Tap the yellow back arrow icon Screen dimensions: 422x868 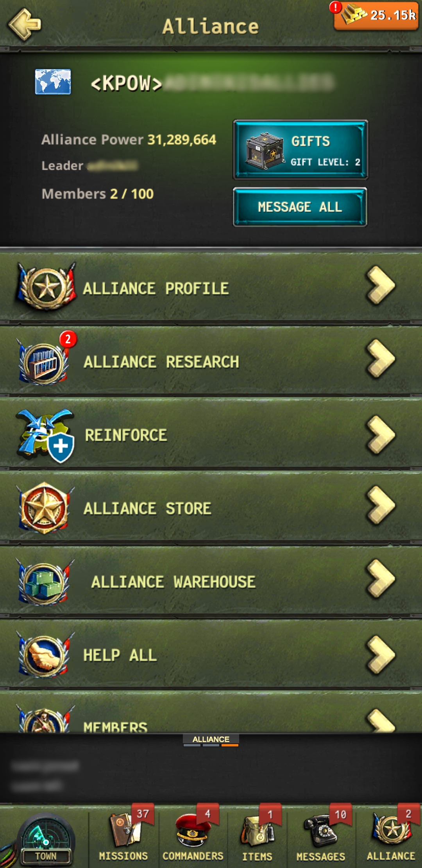24,24
